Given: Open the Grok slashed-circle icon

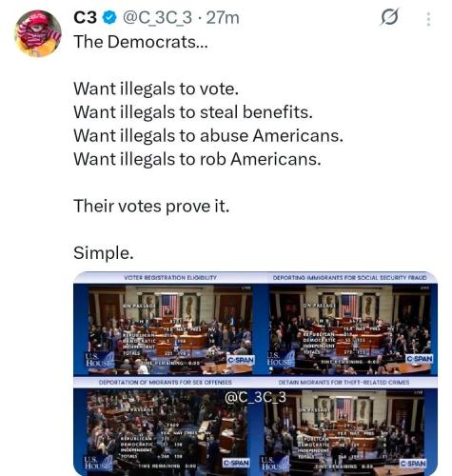Looking at the screenshot, I should click(389, 17).
